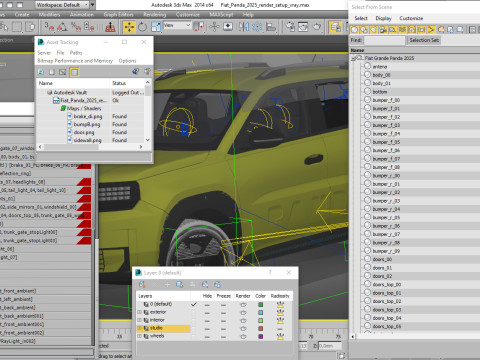Open Display menu in Select From Scene
This screenshot has height=360, width=480.
[383, 18]
